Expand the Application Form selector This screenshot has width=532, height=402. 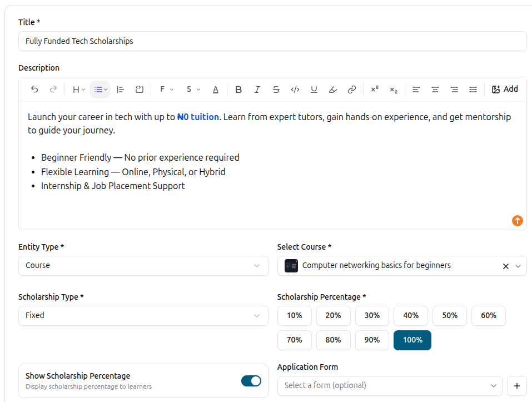click(390, 386)
